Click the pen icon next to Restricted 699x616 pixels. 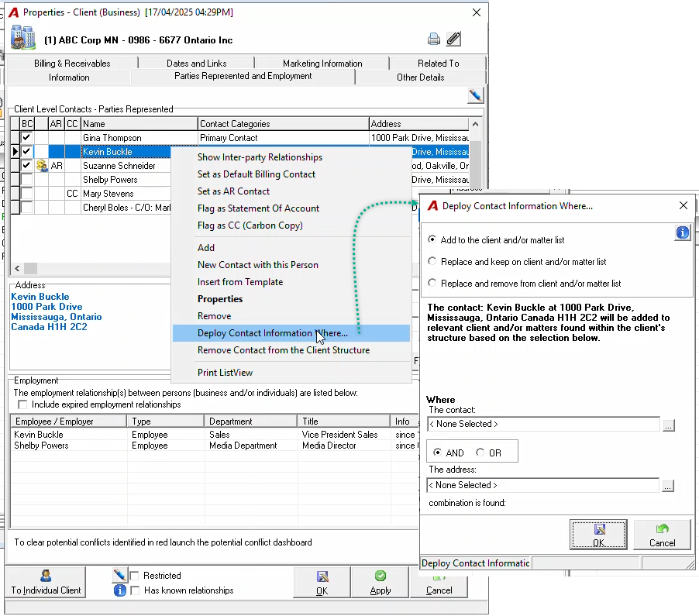click(x=119, y=575)
